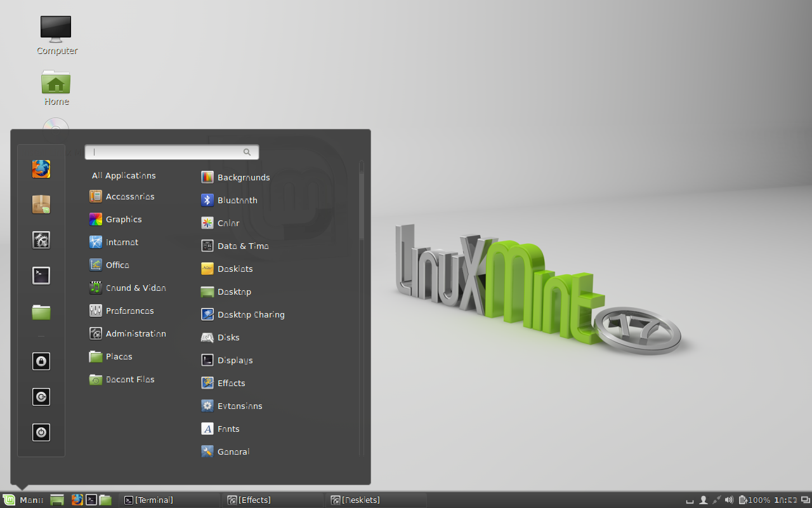The width and height of the screenshot is (812, 508).
Task: Click the Quit power button in menu
Action: (x=41, y=432)
